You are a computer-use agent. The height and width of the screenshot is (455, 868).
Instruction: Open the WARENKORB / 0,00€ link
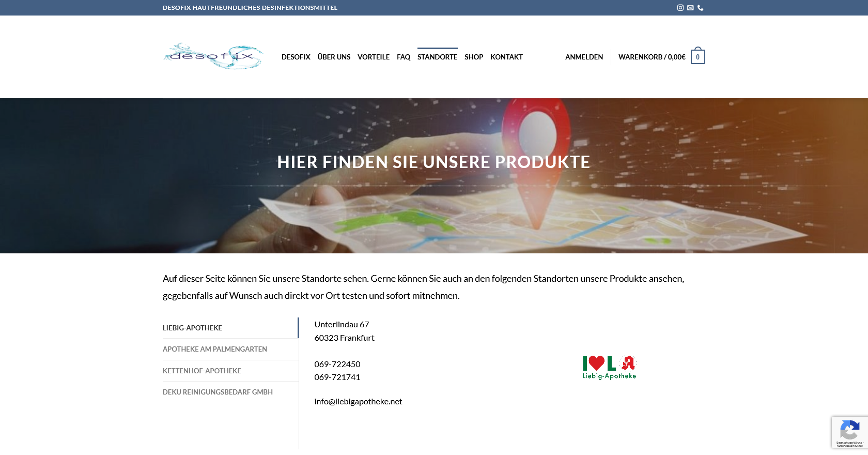pyautogui.click(x=652, y=57)
